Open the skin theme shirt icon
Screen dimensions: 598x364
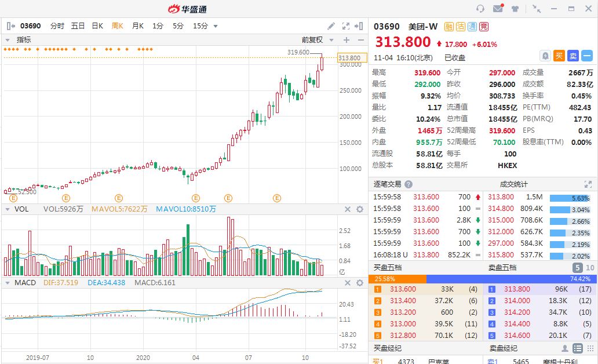coord(515,8)
